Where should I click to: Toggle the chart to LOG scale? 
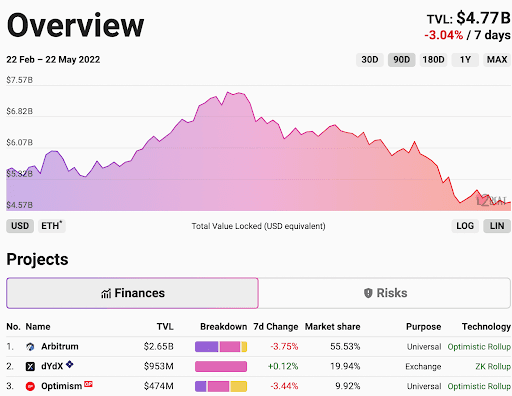[x=465, y=226]
